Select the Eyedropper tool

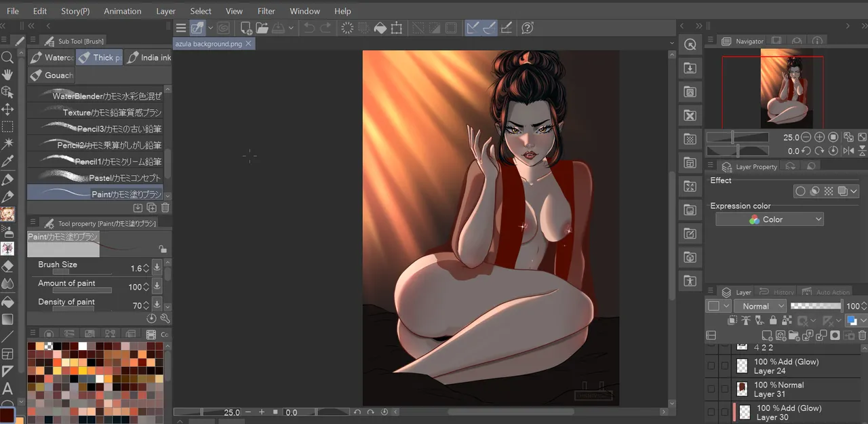7,161
